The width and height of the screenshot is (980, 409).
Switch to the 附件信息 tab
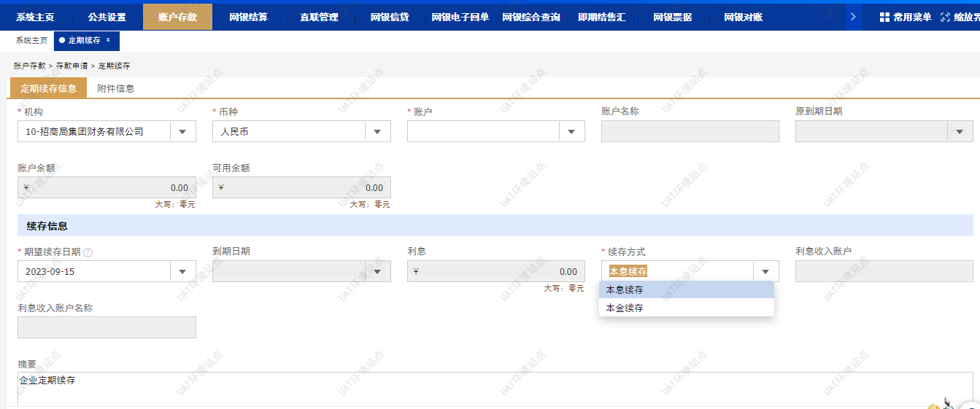(x=116, y=88)
